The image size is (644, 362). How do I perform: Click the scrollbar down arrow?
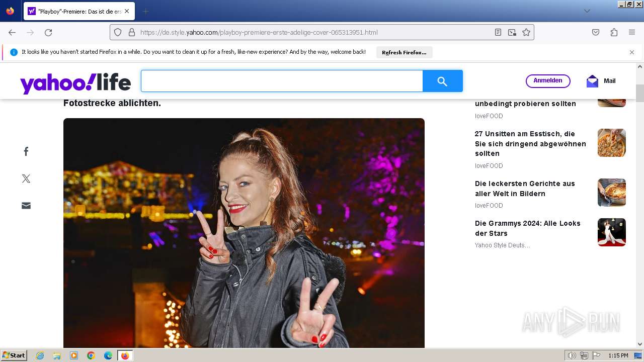640,344
